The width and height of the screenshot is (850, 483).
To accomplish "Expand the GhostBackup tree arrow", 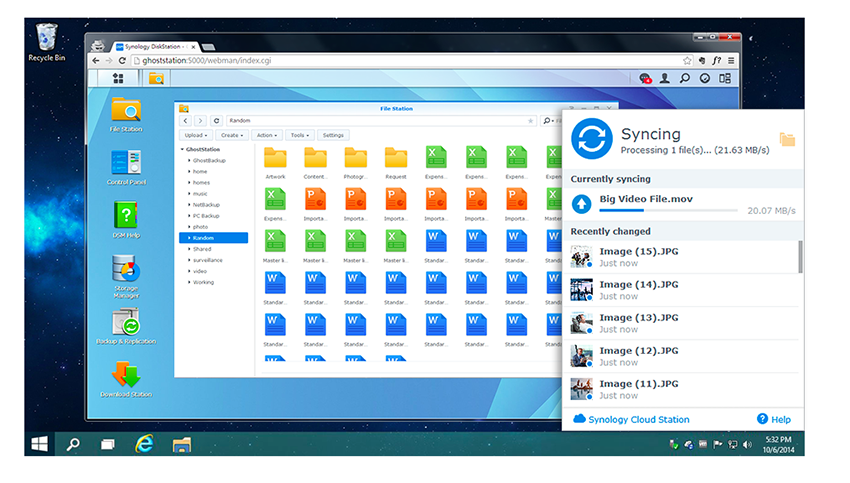I will point(189,160).
